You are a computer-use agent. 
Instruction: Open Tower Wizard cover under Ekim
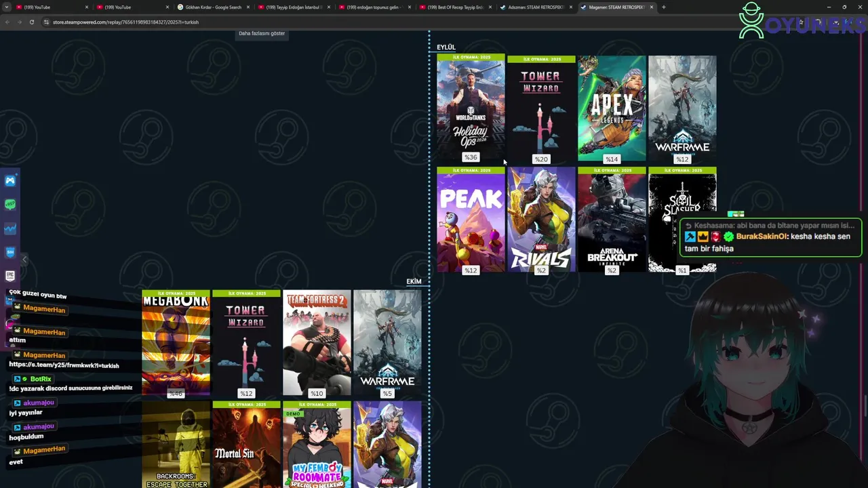click(x=246, y=344)
